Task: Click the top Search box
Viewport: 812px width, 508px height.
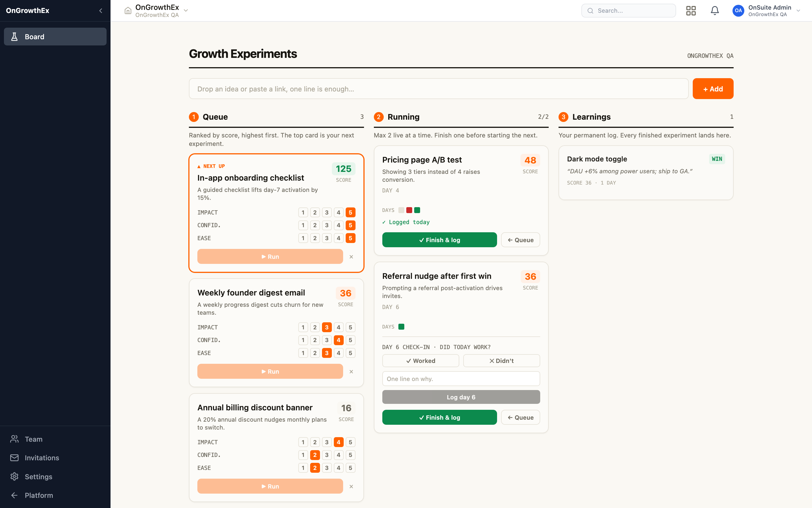Action: tap(628, 11)
